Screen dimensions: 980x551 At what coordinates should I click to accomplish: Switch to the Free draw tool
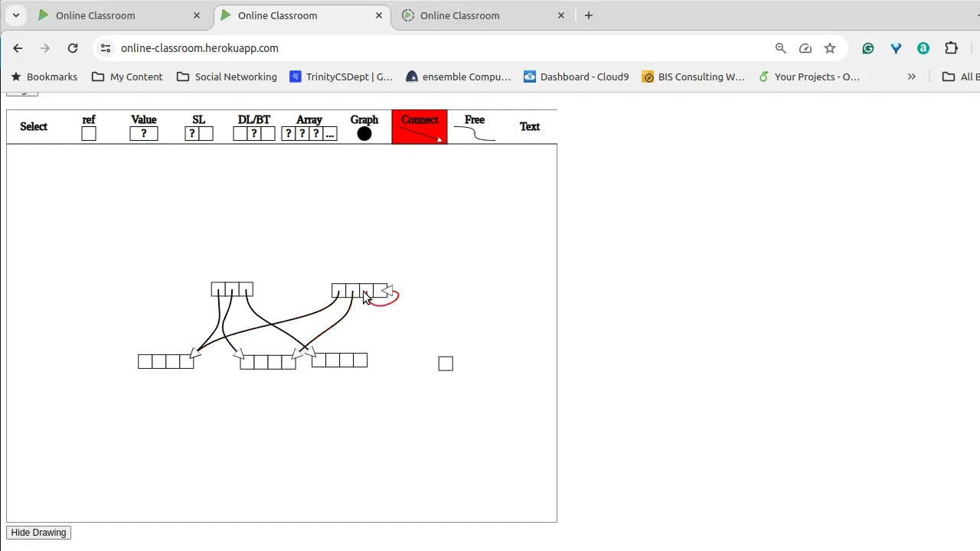[x=475, y=127]
